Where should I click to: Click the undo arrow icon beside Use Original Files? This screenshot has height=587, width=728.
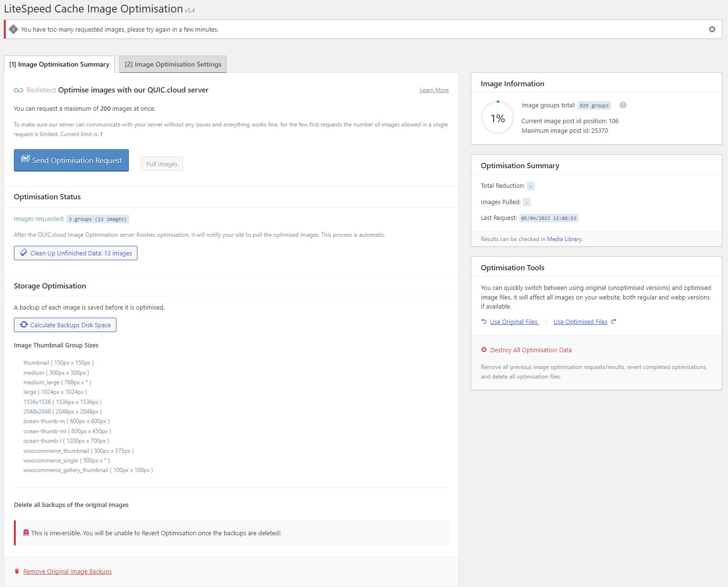coord(484,322)
